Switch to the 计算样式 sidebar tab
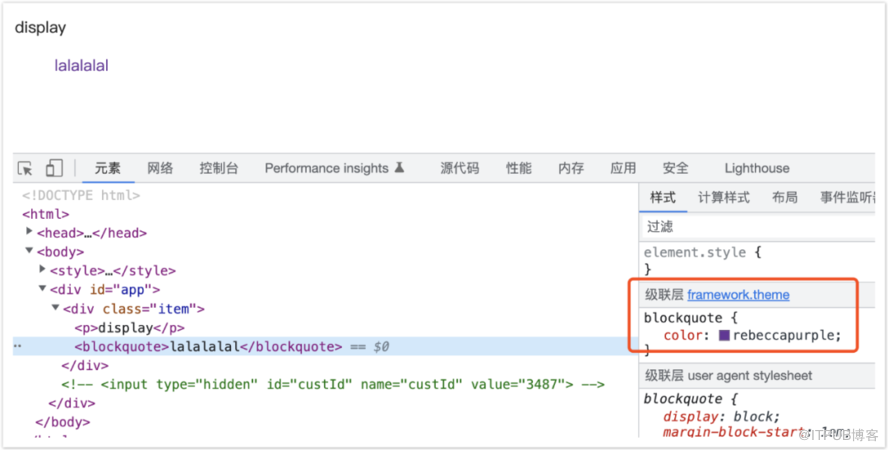 (724, 198)
